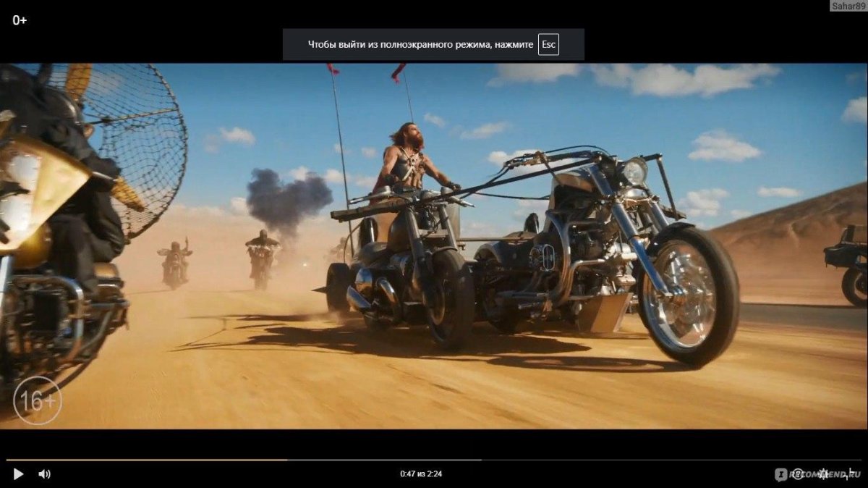The width and height of the screenshot is (868, 488).
Task: Click the 0+ label in the top corner
Action: tap(20, 20)
